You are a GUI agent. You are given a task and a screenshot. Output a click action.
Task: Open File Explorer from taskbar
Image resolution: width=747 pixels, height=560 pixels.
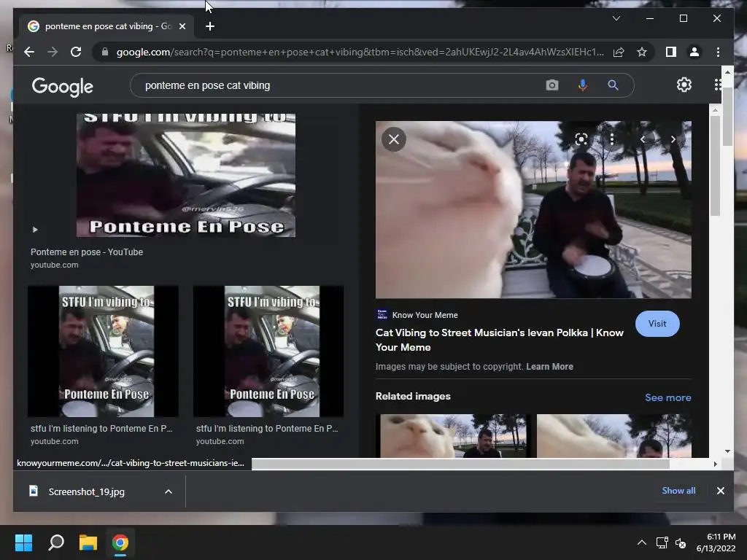88,542
